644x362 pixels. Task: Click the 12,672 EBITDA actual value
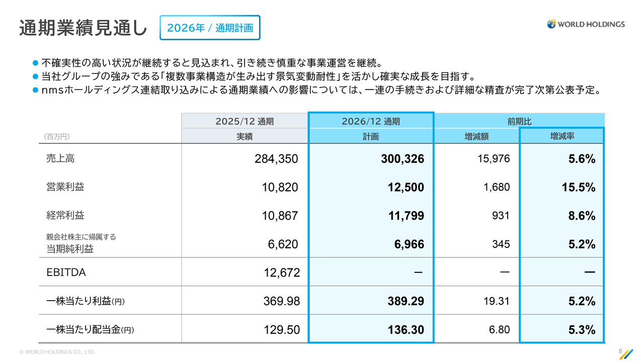pyautogui.click(x=282, y=273)
